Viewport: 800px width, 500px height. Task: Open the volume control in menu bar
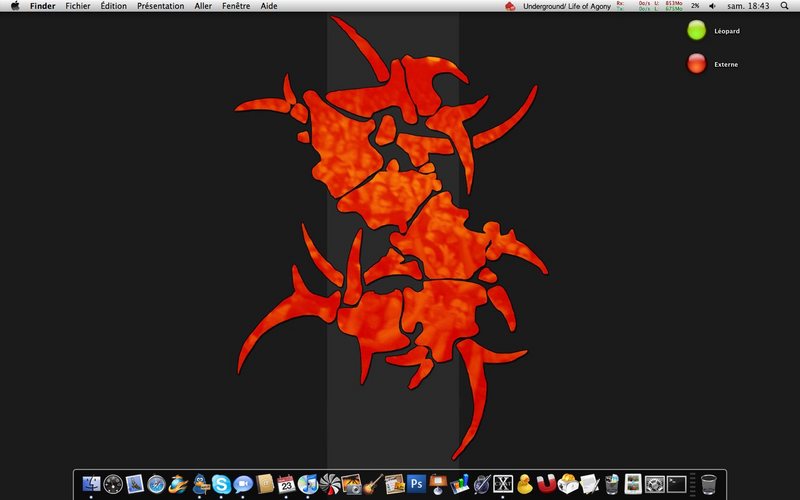(x=712, y=6)
